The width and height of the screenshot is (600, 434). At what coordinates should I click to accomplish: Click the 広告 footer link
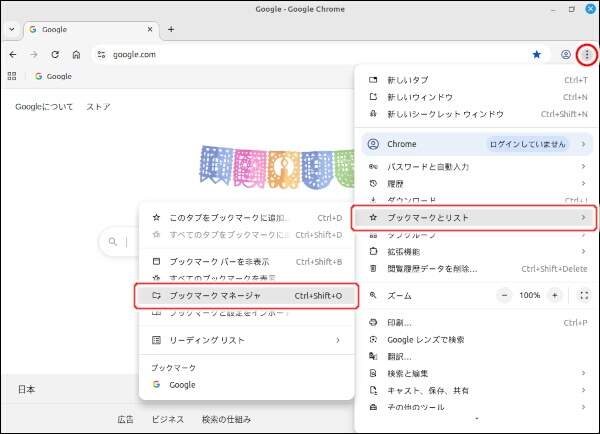click(126, 419)
